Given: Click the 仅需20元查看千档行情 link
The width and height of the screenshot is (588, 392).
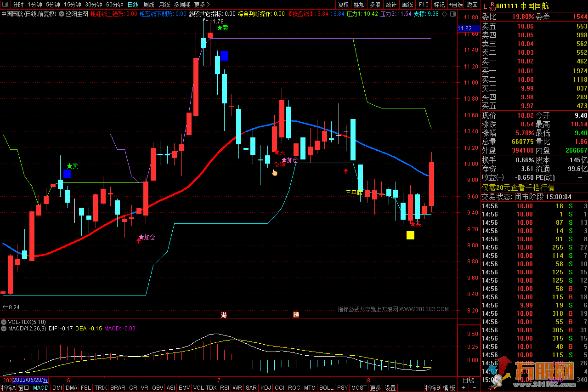Looking at the screenshot, I should tap(518, 187).
